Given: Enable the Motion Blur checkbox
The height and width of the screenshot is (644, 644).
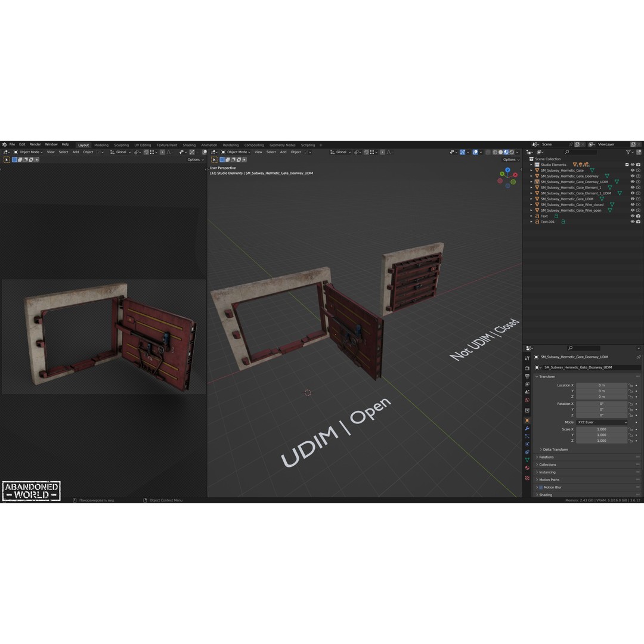Looking at the screenshot, I should (540, 487).
